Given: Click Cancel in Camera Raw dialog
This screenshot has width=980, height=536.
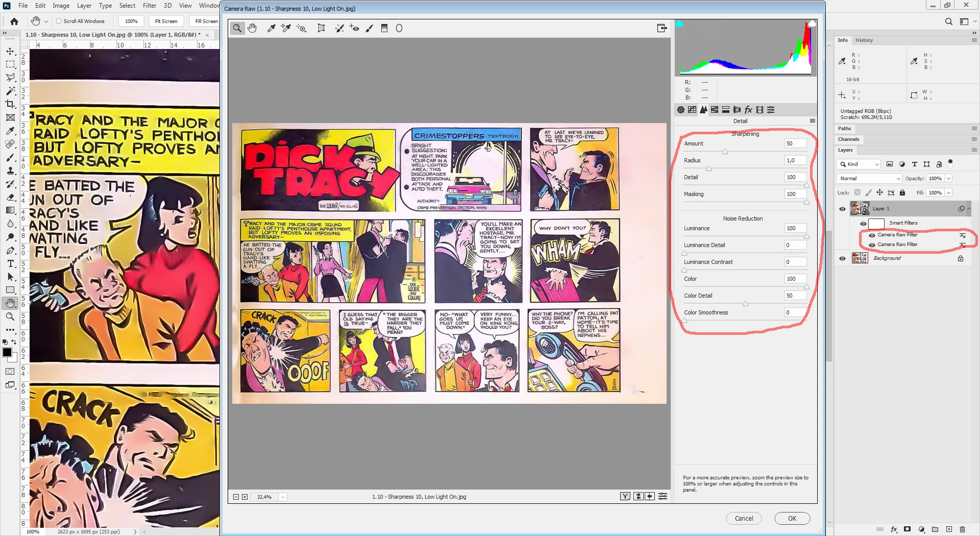Looking at the screenshot, I should coord(744,518).
